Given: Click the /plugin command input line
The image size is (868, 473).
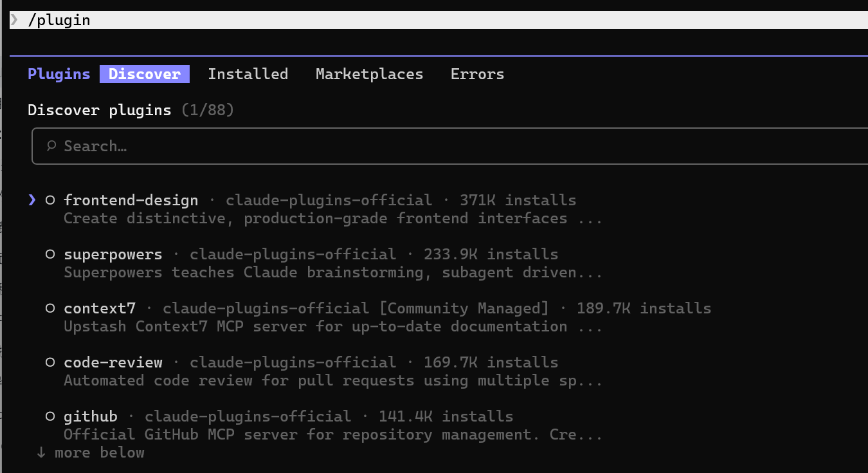Looking at the screenshot, I should [439, 20].
